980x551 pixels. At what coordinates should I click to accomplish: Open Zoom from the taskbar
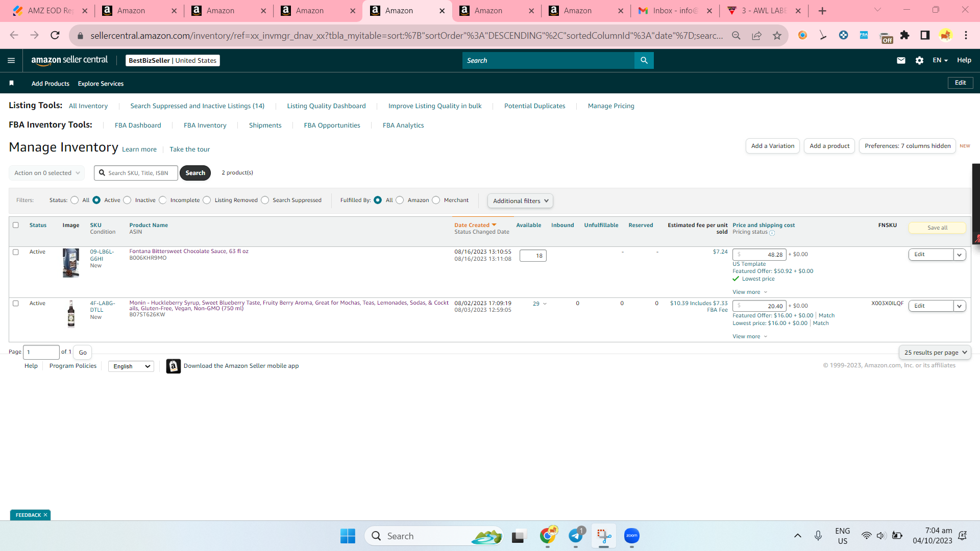click(x=632, y=536)
